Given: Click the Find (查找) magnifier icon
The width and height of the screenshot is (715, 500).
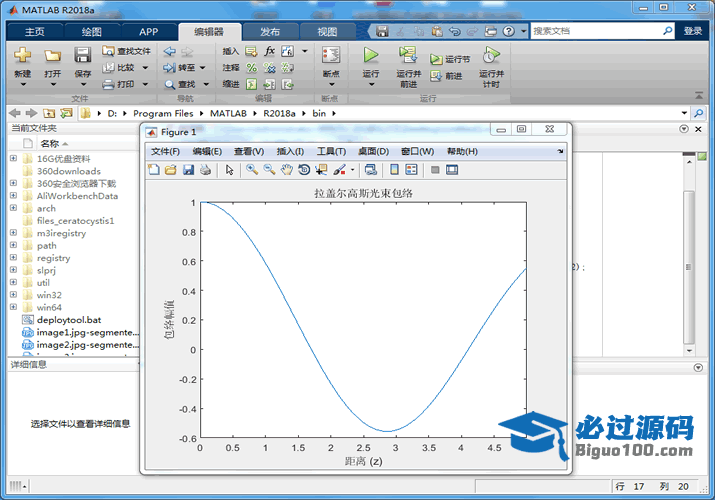Looking at the screenshot, I should click(x=170, y=84).
